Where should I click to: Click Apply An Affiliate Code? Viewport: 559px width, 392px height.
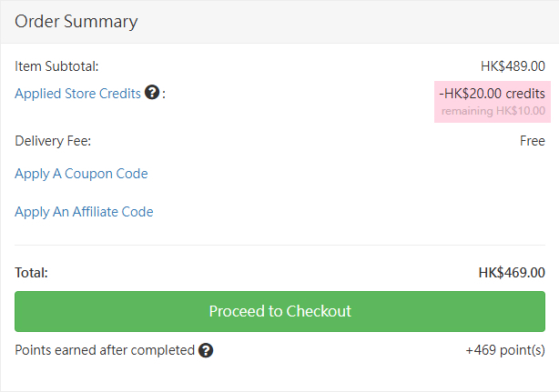[84, 212]
